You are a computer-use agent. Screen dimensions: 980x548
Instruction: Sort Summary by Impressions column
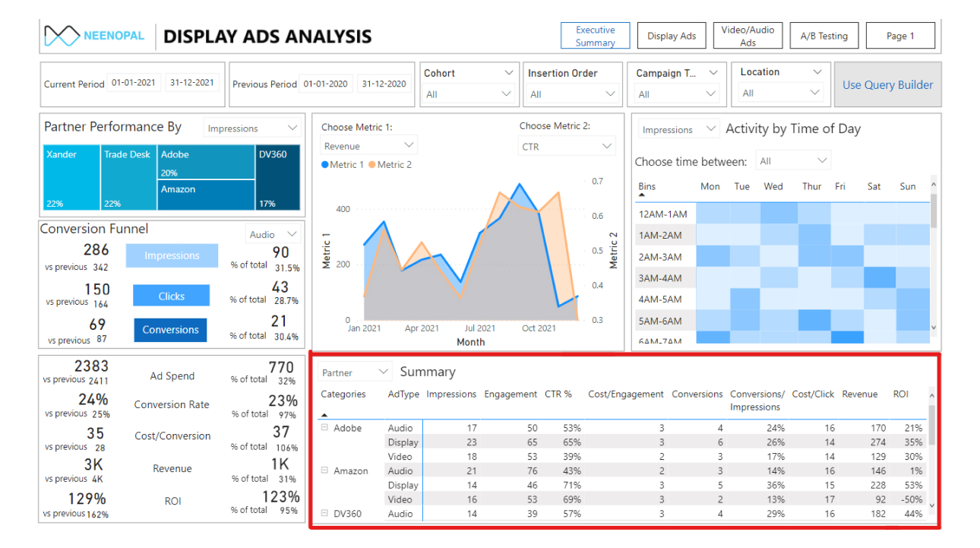pyautogui.click(x=451, y=394)
